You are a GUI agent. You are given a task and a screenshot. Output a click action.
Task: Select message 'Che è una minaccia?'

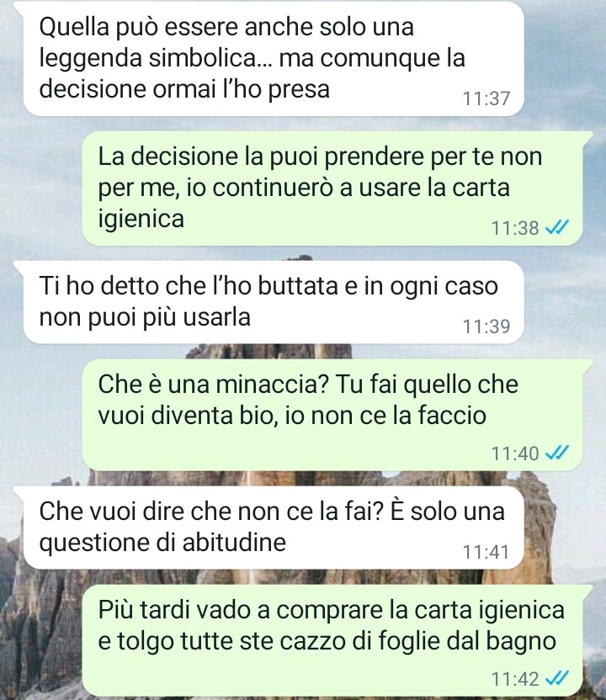pos(332,415)
